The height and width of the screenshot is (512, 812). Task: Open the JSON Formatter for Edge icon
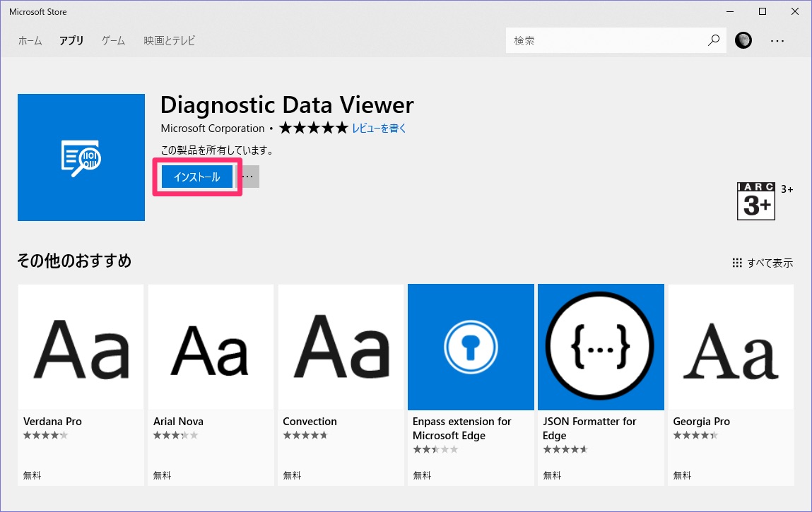pos(601,347)
